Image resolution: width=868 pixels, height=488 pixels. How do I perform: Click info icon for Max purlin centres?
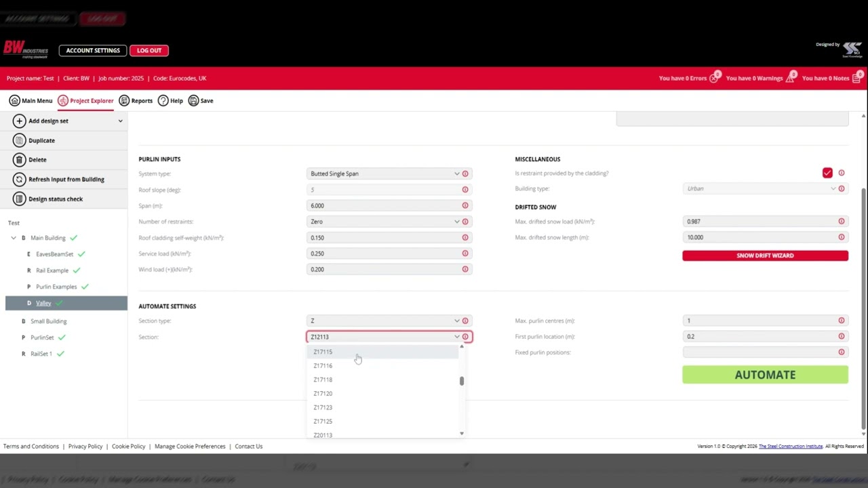pos(842,321)
